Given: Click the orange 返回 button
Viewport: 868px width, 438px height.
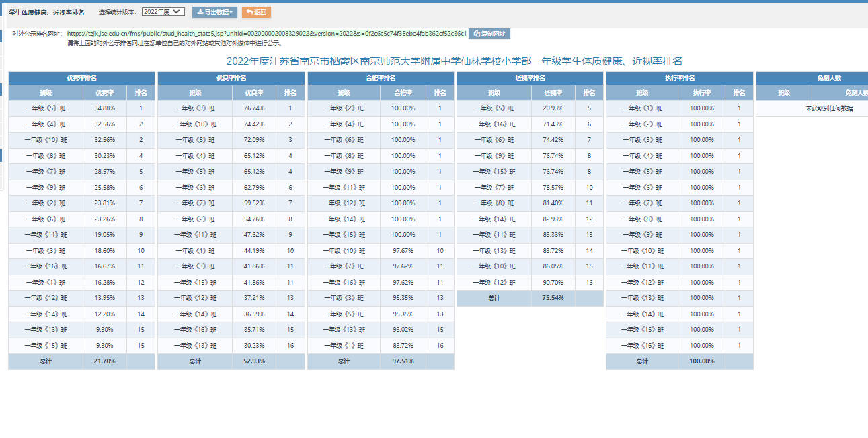Looking at the screenshot, I should (x=256, y=12).
